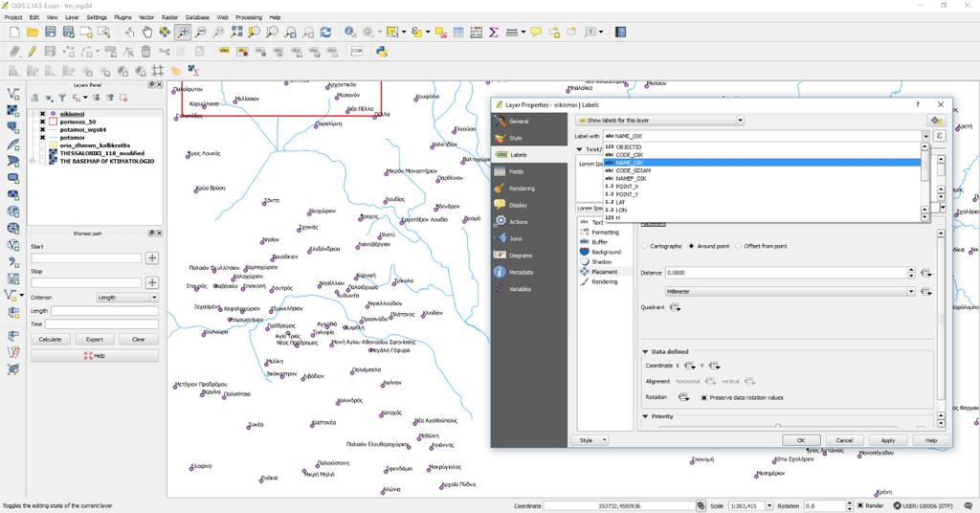The width and height of the screenshot is (980, 513).
Task: Click the Zoom Out magnifier tool
Action: pyautogui.click(x=201, y=32)
